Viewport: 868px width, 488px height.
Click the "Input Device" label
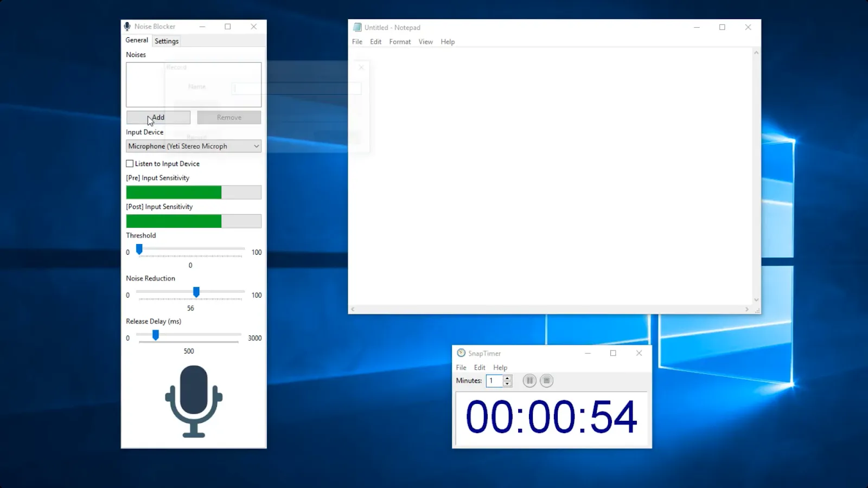point(145,132)
